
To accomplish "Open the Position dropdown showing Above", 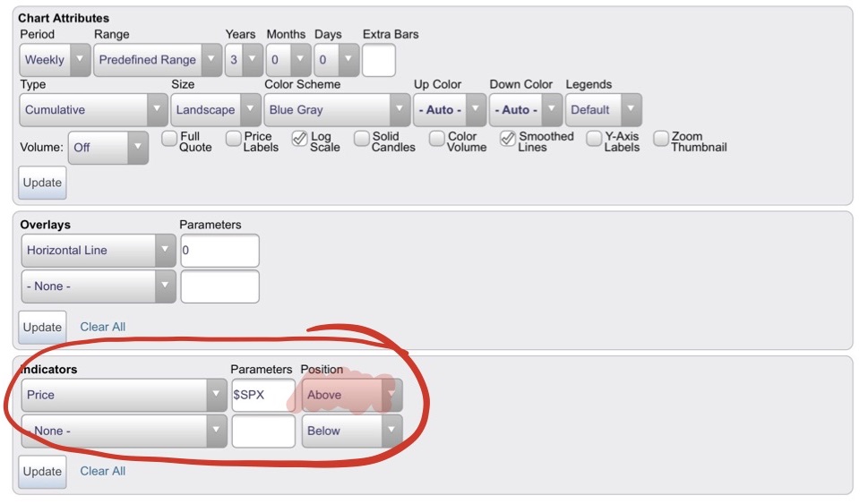I will coord(351,395).
